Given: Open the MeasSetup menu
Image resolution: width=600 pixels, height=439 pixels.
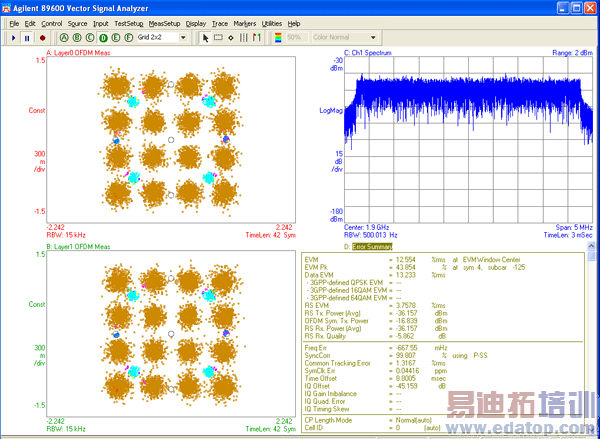Looking at the screenshot, I should (163, 22).
